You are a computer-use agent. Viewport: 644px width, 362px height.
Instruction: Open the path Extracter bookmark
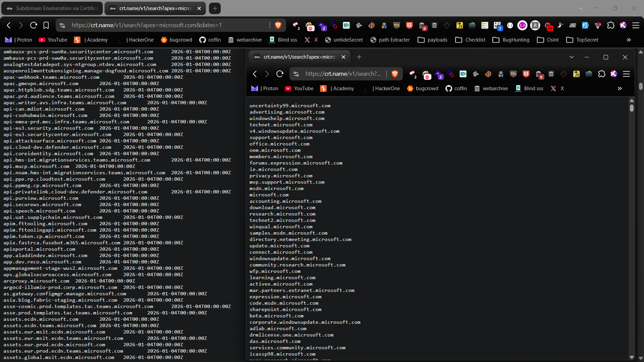pos(390,40)
